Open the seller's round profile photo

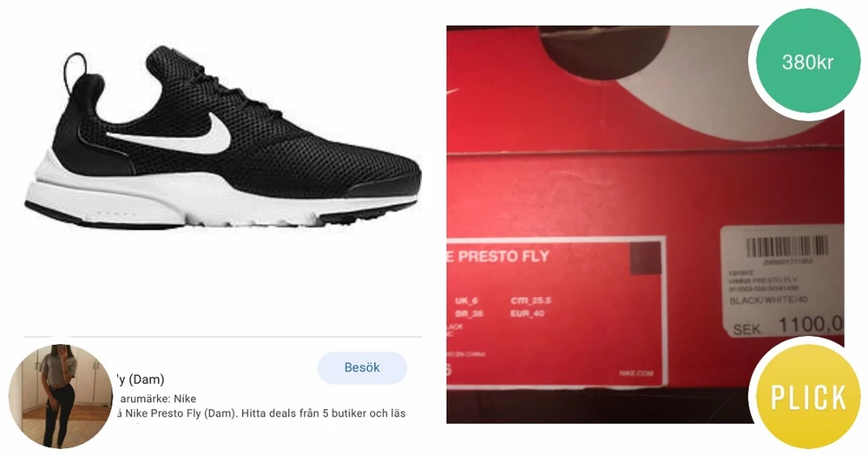(60, 396)
